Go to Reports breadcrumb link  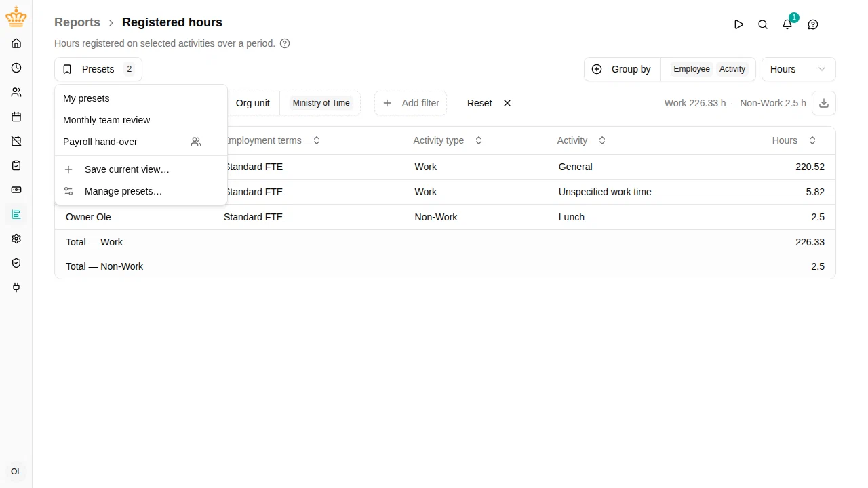coord(77,22)
